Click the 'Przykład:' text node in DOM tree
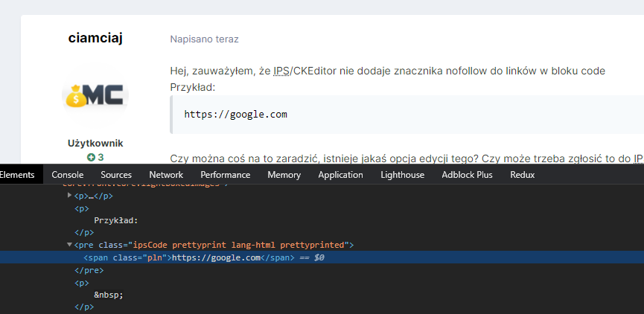 click(x=116, y=220)
